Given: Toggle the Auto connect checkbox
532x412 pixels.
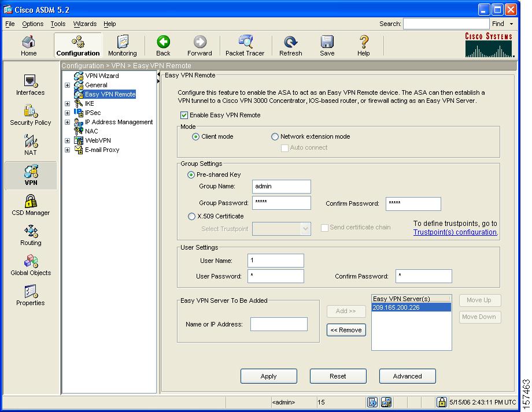Looking at the screenshot, I should [x=285, y=148].
